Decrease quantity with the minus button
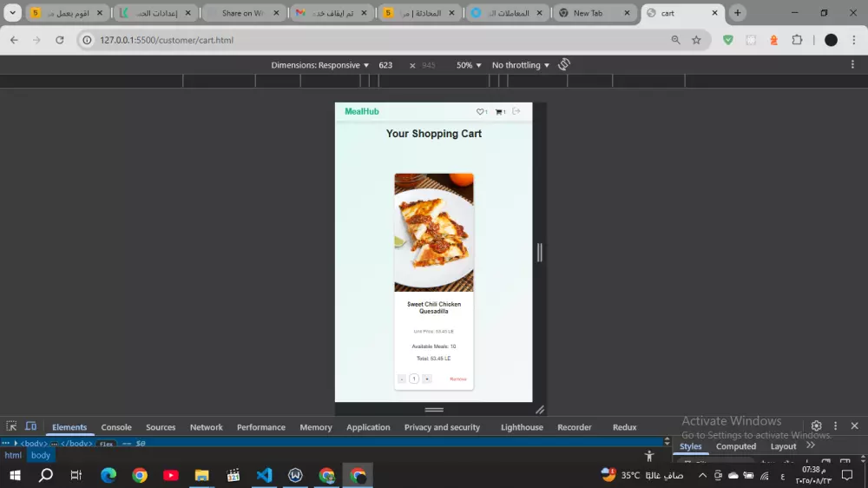The height and width of the screenshot is (488, 868). pos(402,379)
